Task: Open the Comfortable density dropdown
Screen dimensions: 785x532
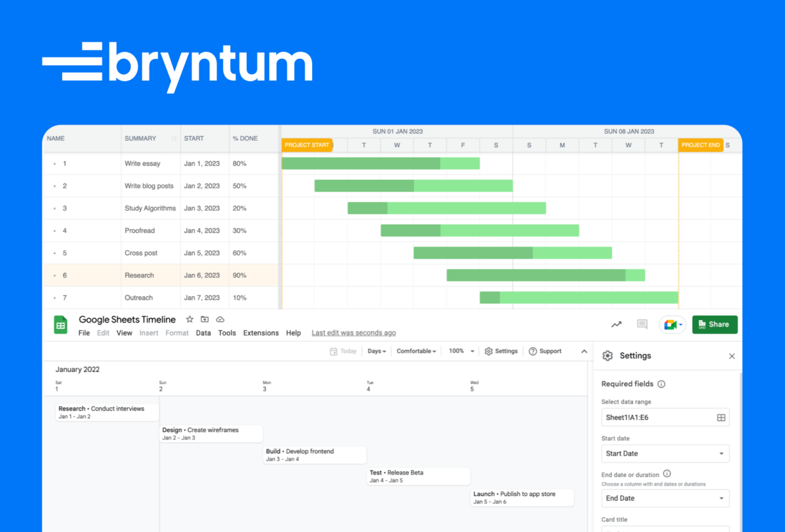Action: point(416,351)
